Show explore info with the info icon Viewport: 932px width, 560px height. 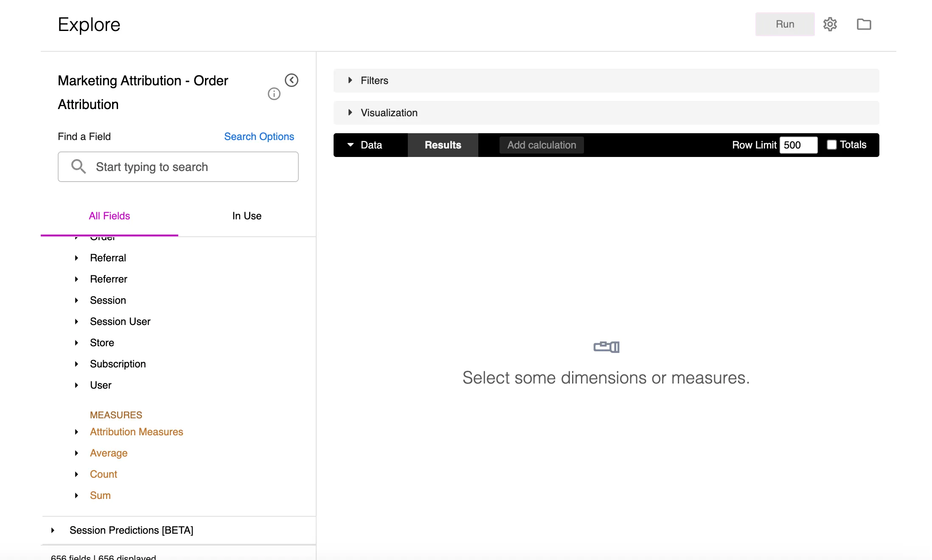coord(274,94)
